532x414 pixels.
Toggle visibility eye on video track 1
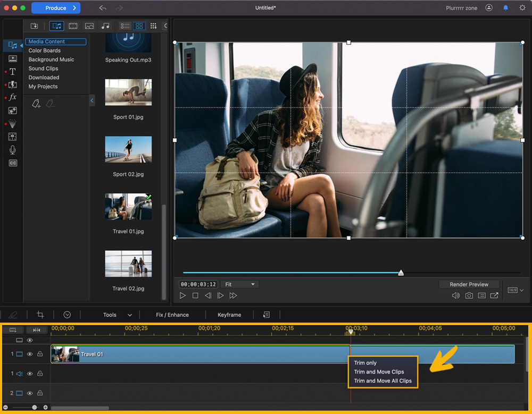(30, 353)
